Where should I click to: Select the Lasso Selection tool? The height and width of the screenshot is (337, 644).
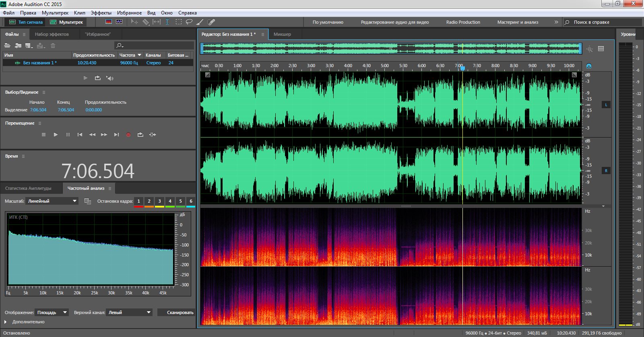(189, 22)
